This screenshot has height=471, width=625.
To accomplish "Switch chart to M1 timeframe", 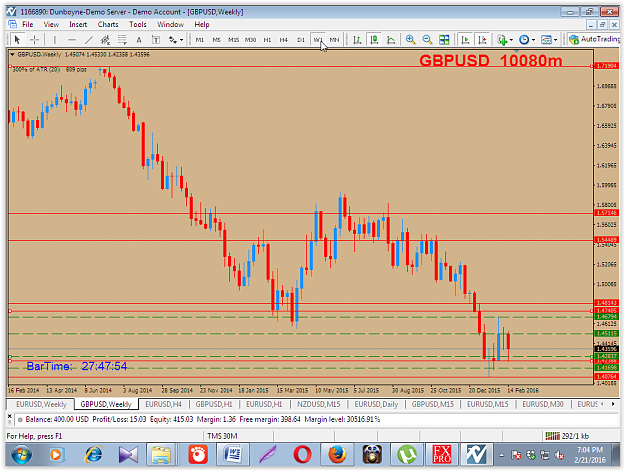I will pos(200,39).
